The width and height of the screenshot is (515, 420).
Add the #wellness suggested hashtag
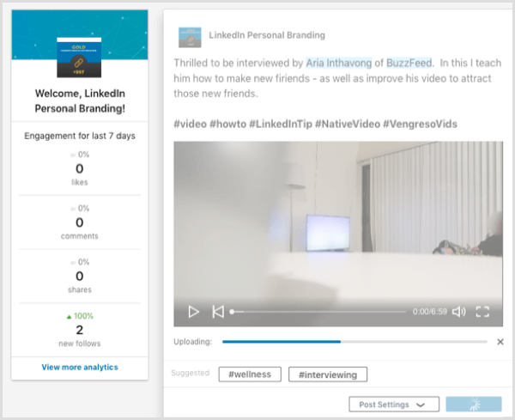250,374
